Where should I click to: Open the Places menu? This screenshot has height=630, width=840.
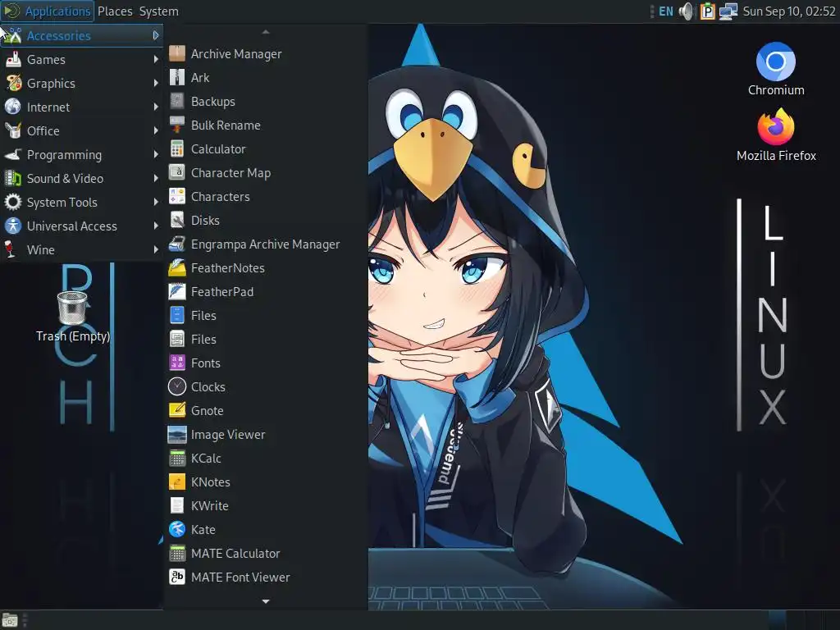(115, 11)
